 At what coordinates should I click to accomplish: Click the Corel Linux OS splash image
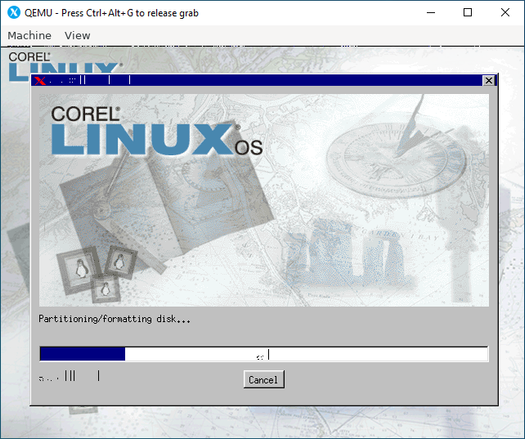click(264, 200)
